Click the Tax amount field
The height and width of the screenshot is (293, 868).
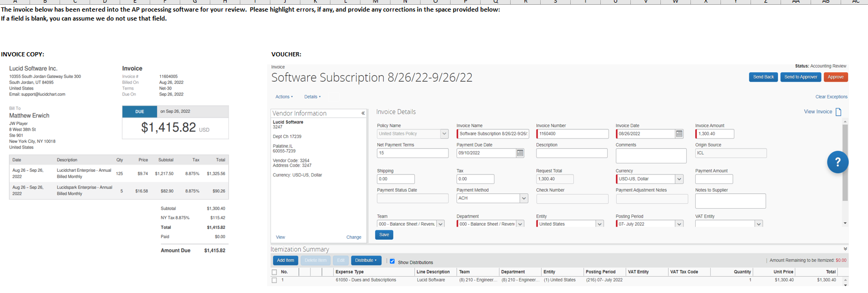pos(475,179)
